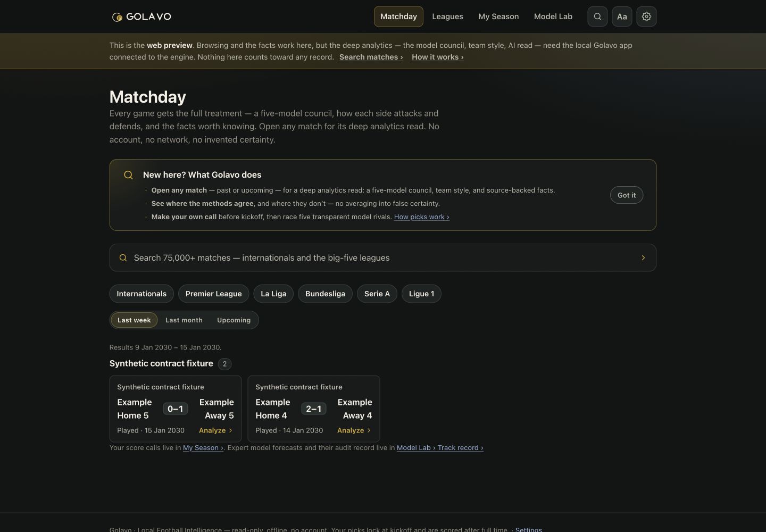This screenshot has width=766, height=532.
Task: Dismiss intro card with Got it
Action: pyautogui.click(x=627, y=195)
